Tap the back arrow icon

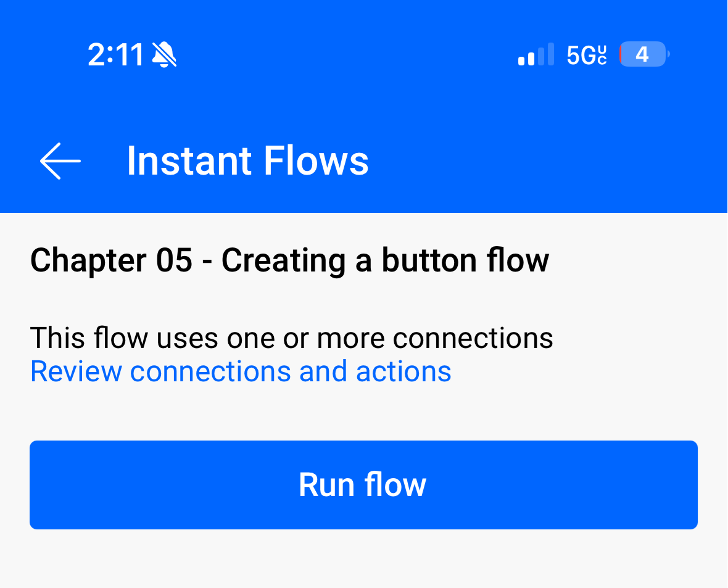coord(60,161)
